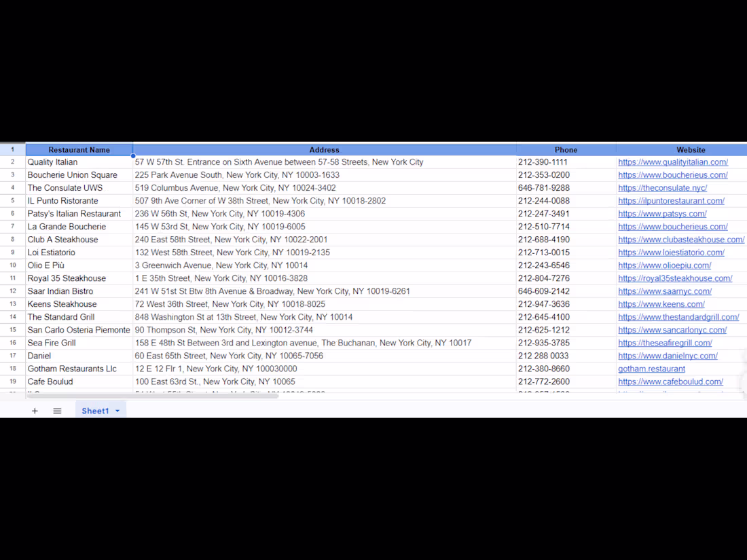Viewport: 747px width, 560px height.
Task: Select the Sea Fire Grill cell
Action: (x=79, y=343)
